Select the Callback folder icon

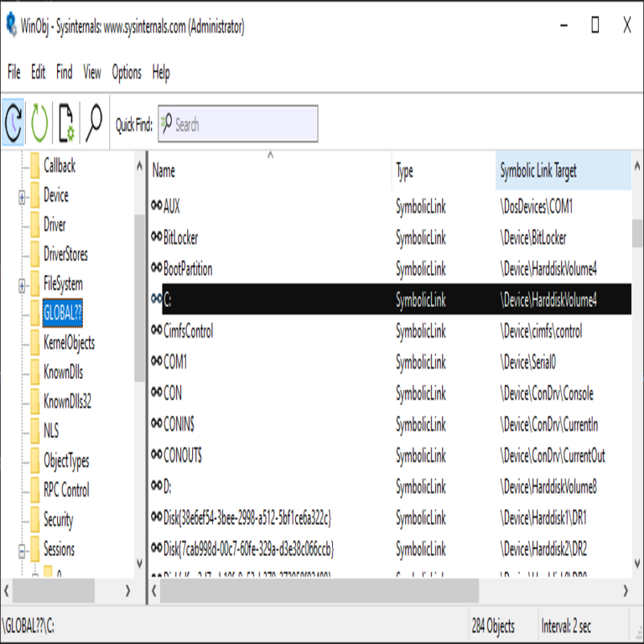[35, 166]
